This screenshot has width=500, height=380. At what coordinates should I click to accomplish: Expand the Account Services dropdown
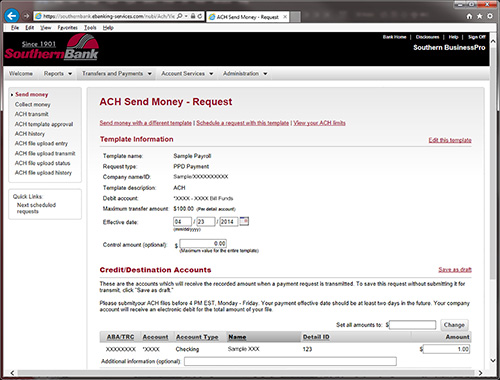click(187, 73)
